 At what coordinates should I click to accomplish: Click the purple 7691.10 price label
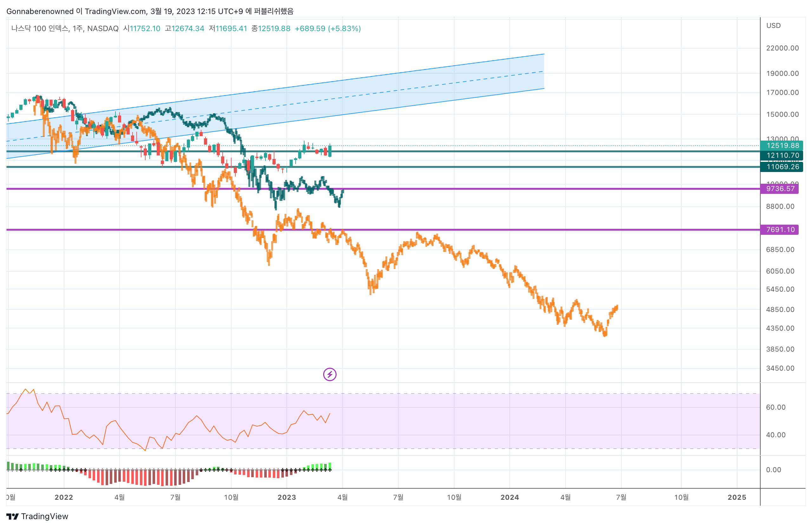click(779, 230)
